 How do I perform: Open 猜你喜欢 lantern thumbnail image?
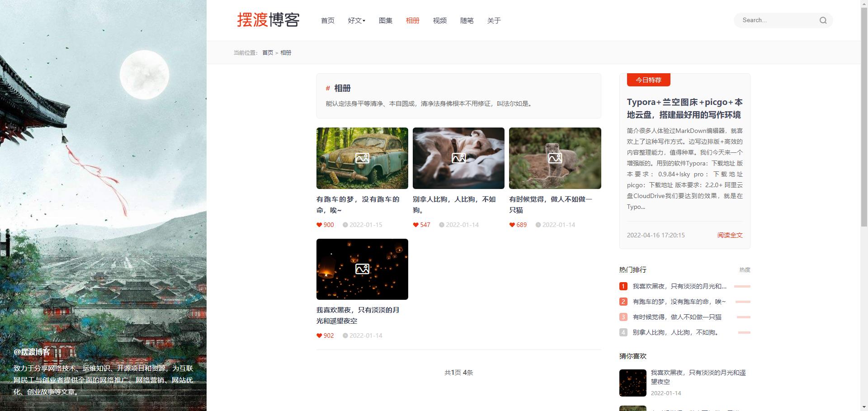pos(632,383)
